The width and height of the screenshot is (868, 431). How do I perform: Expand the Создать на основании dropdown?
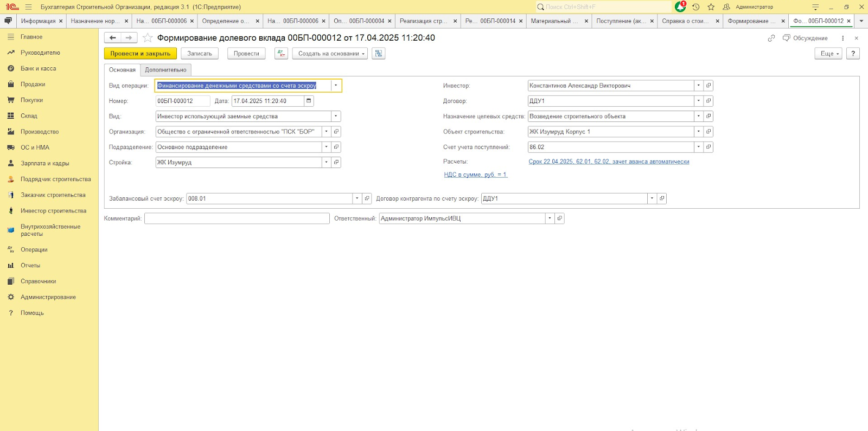pyautogui.click(x=330, y=54)
